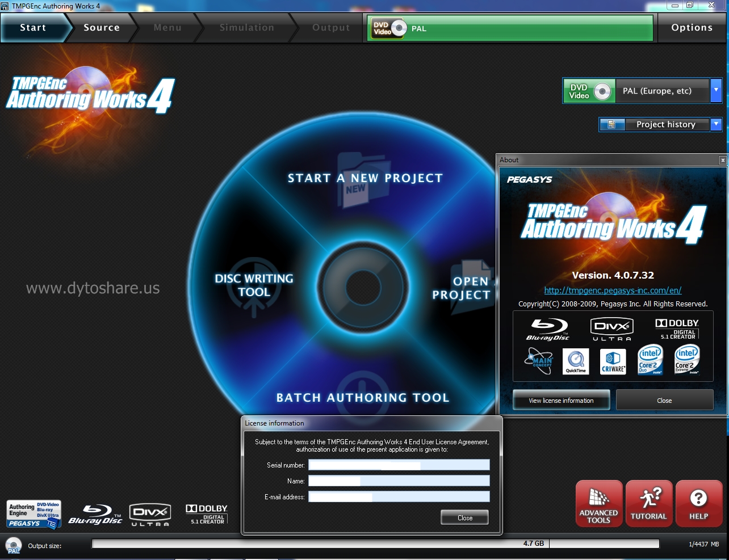Viewport: 729px width, 560px height.
Task: Click the DivX Ultra logo in About
Action: [x=612, y=330]
